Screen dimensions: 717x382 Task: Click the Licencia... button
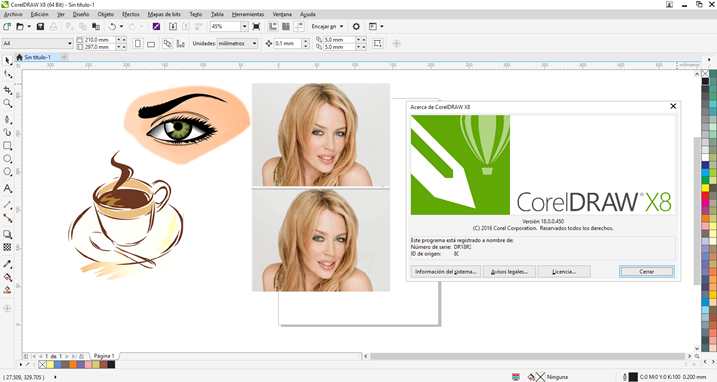pos(564,271)
